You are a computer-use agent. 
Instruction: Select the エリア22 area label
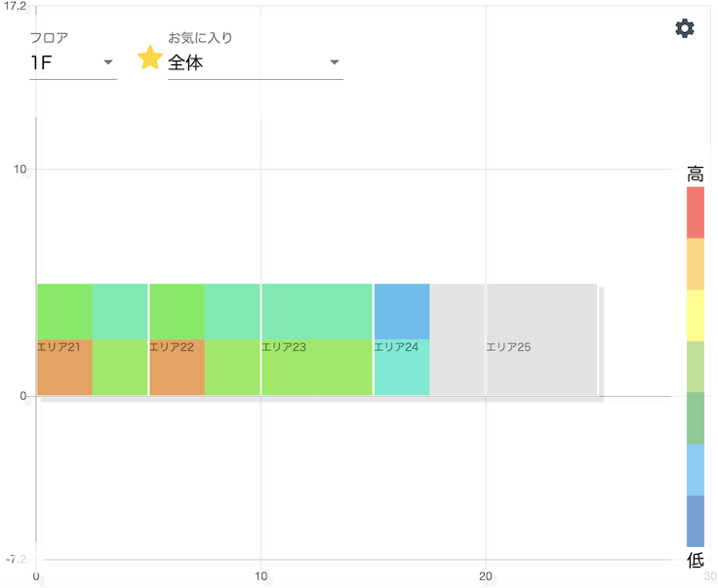[x=171, y=347]
